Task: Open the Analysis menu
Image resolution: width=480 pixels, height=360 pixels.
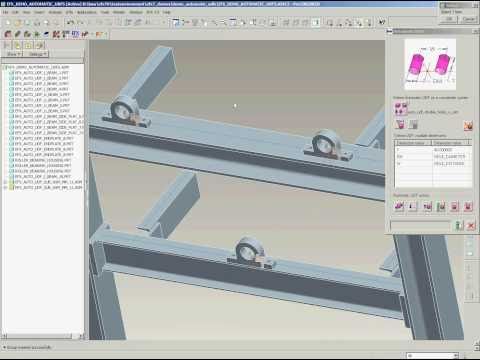Action: [x=55, y=12]
